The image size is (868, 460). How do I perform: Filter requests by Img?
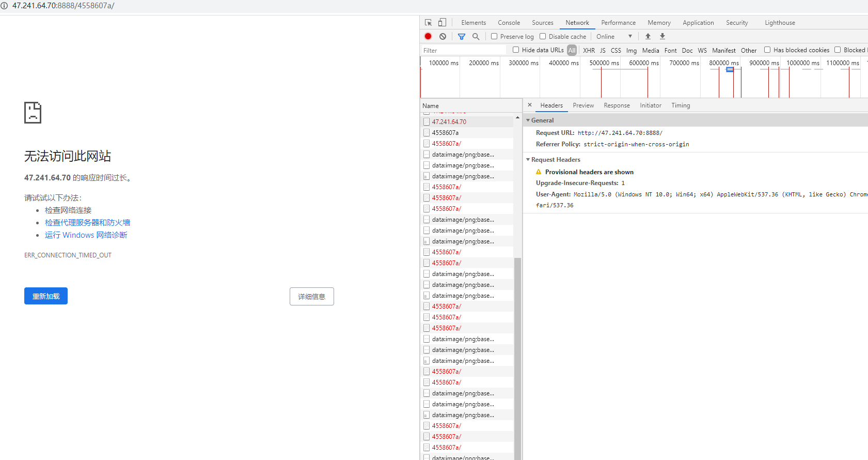coord(632,50)
